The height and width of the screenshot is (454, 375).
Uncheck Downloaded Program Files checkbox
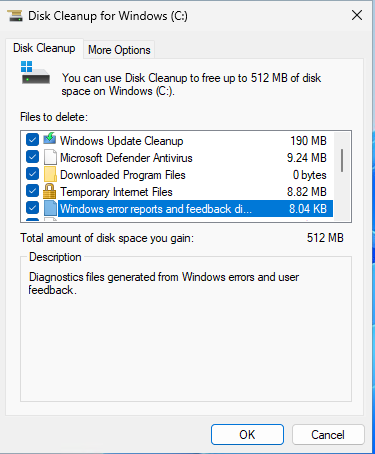[x=32, y=174]
